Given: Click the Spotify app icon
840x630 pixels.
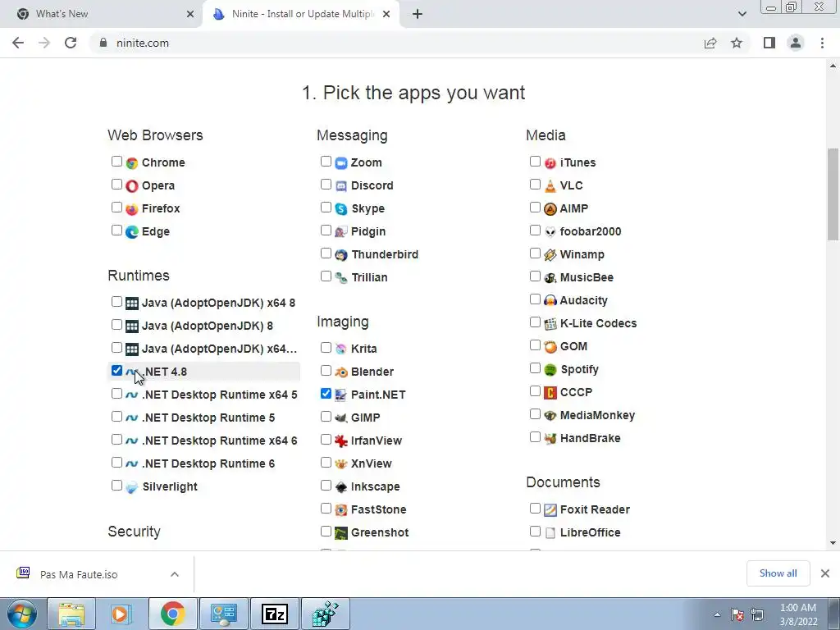Looking at the screenshot, I should (550, 370).
